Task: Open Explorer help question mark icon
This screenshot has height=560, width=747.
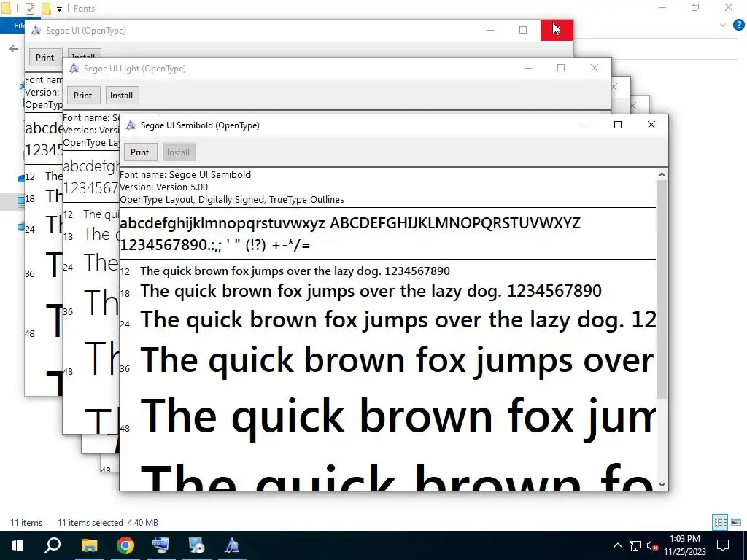Action: (x=738, y=25)
